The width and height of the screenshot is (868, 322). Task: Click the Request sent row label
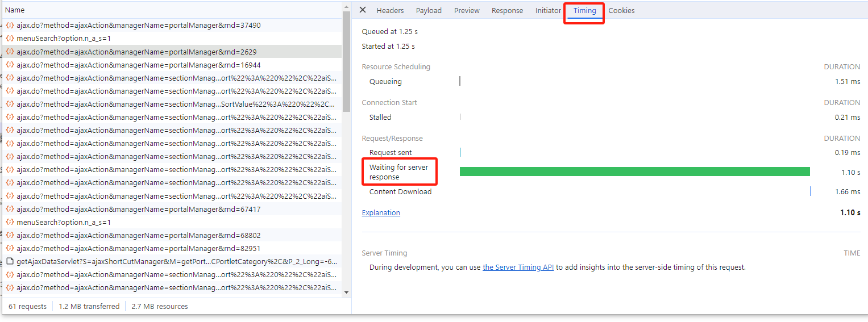391,153
